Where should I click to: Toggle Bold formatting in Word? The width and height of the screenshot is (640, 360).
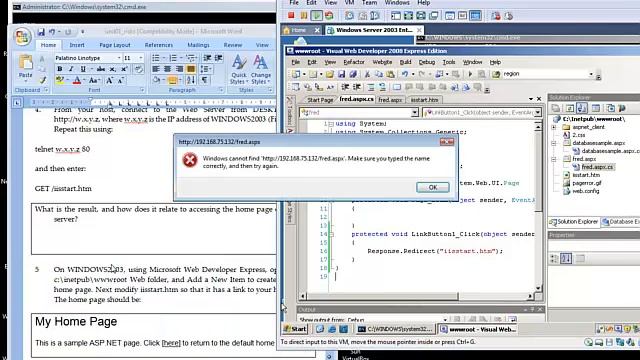click(60, 69)
